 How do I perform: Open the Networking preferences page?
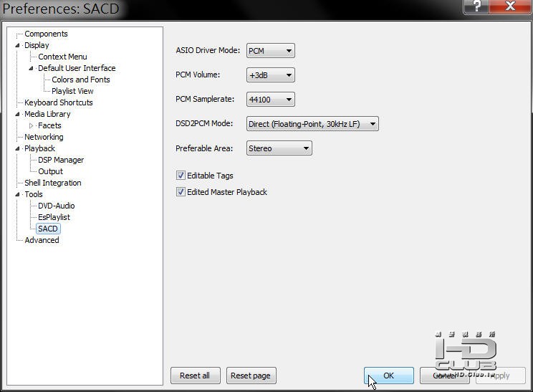pos(44,137)
